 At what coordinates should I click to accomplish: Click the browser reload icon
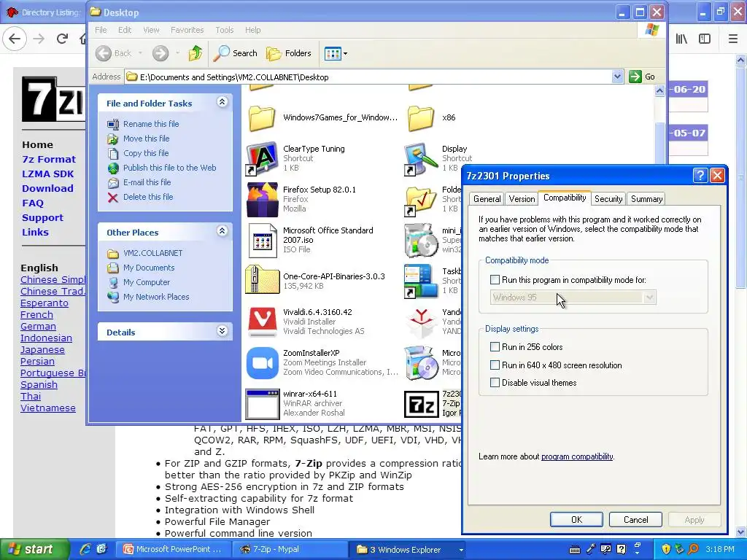[62, 39]
